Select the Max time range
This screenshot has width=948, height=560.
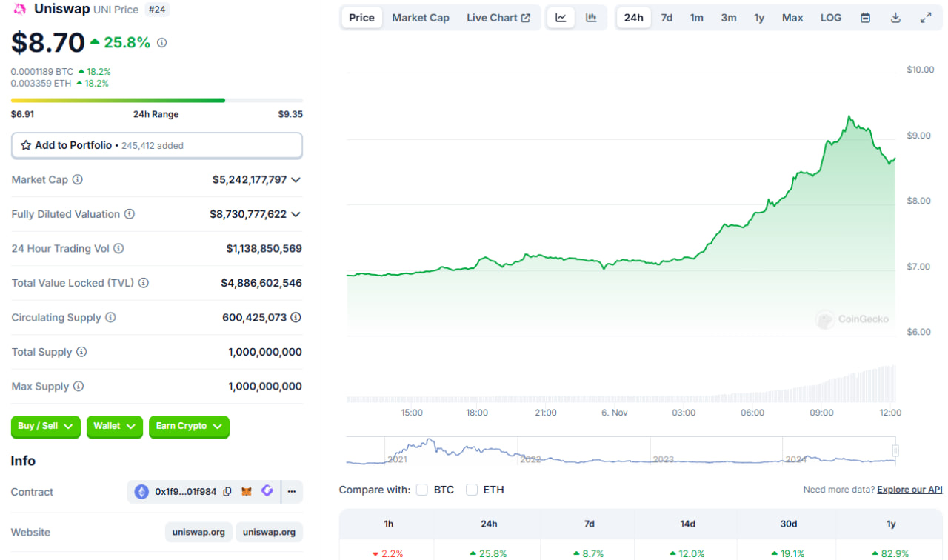pyautogui.click(x=792, y=18)
